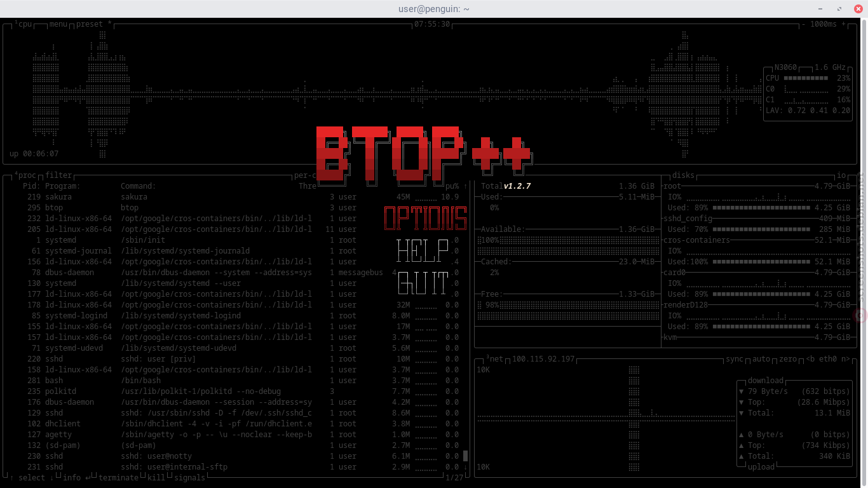Viewport: 868px width, 488px height.
Task: Click 'preset *' in the cpu box header
Action: click(93, 24)
